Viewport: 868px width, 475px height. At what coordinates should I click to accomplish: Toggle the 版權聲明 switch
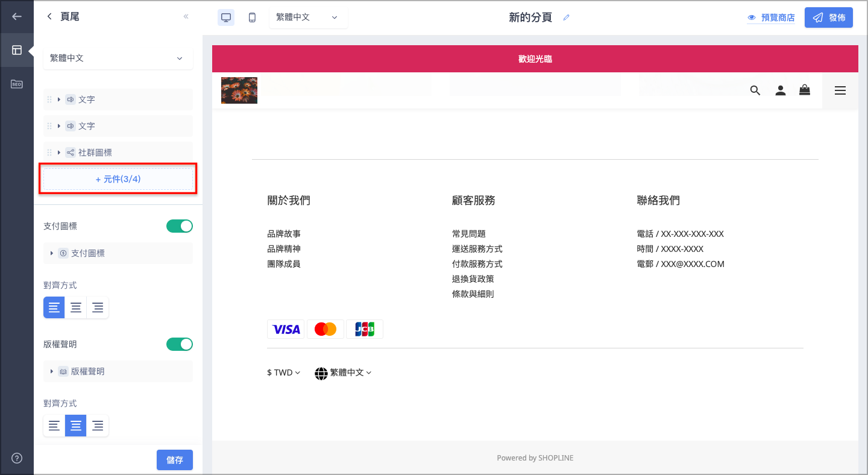[180, 344]
